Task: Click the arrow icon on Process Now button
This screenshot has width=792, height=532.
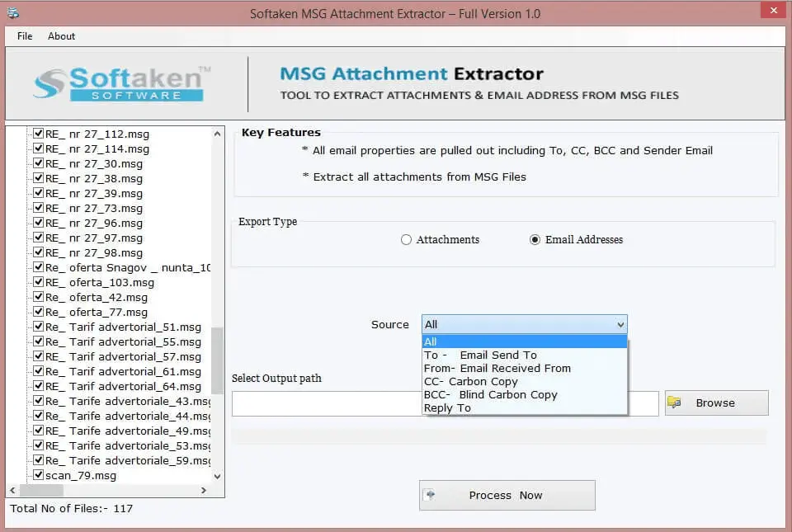Action: 430,495
